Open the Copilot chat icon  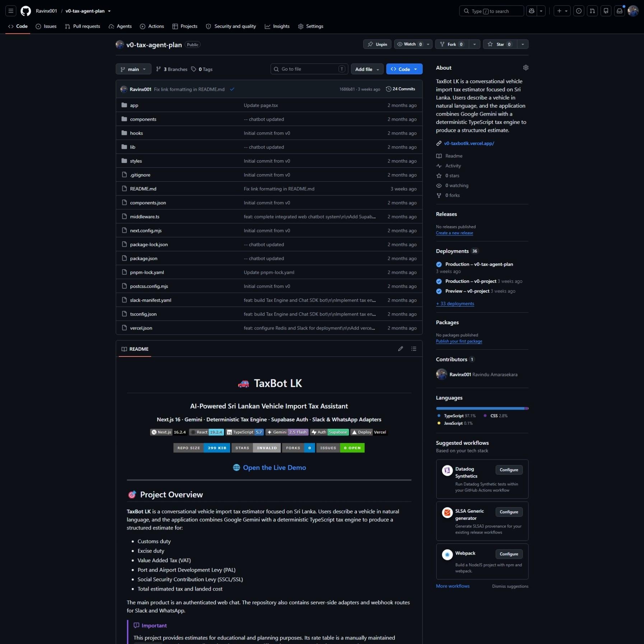point(532,11)
